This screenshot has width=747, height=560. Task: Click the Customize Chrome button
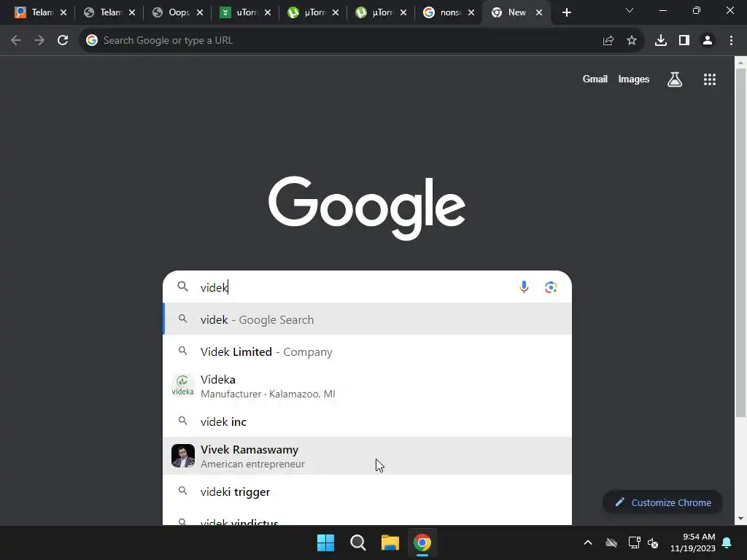click(x=662, y=502)
